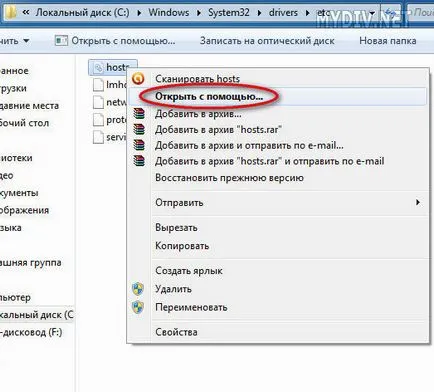Select Компьютер in the navigation pane
Image resolution: width=434 pixels, height=392 pixels.
tap(15, 297)
